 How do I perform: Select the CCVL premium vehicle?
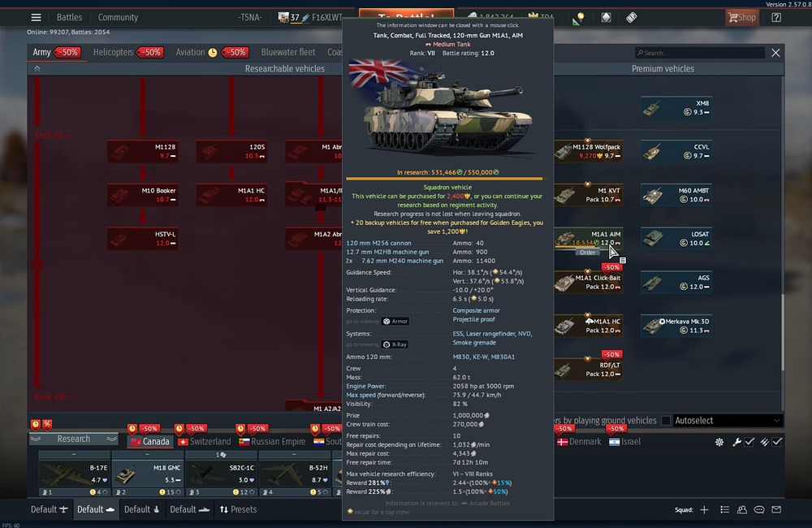click(x=676, y=151)
